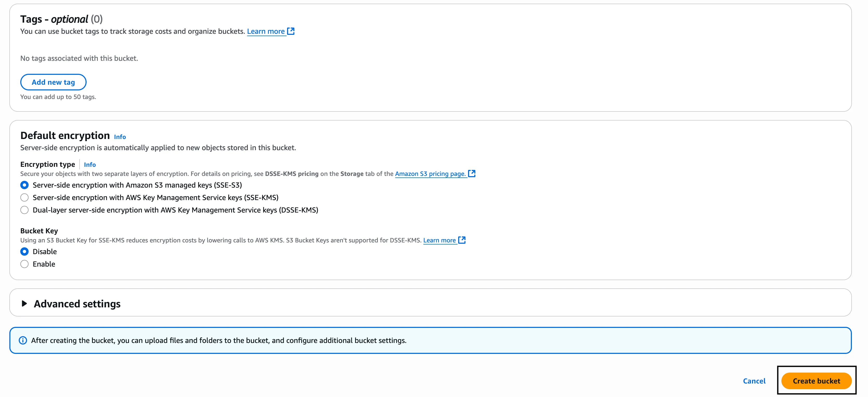Viewport: 868px width, 397px height.
Task: Click external link icon beside Tags Learn more
Action: pos(291,31)
